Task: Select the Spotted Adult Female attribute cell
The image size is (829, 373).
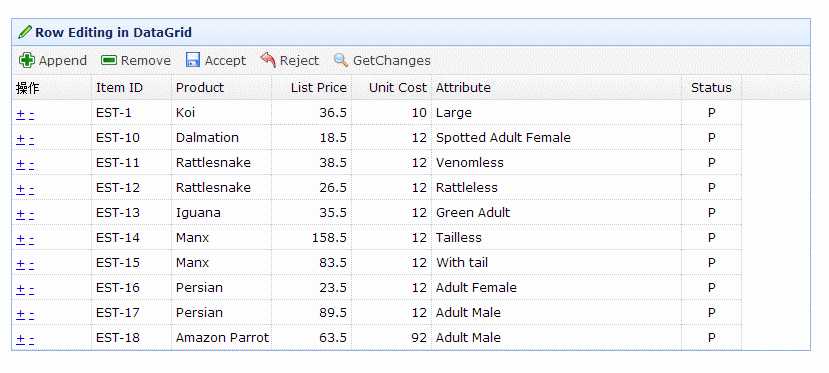Action: (x=556, y=138)
